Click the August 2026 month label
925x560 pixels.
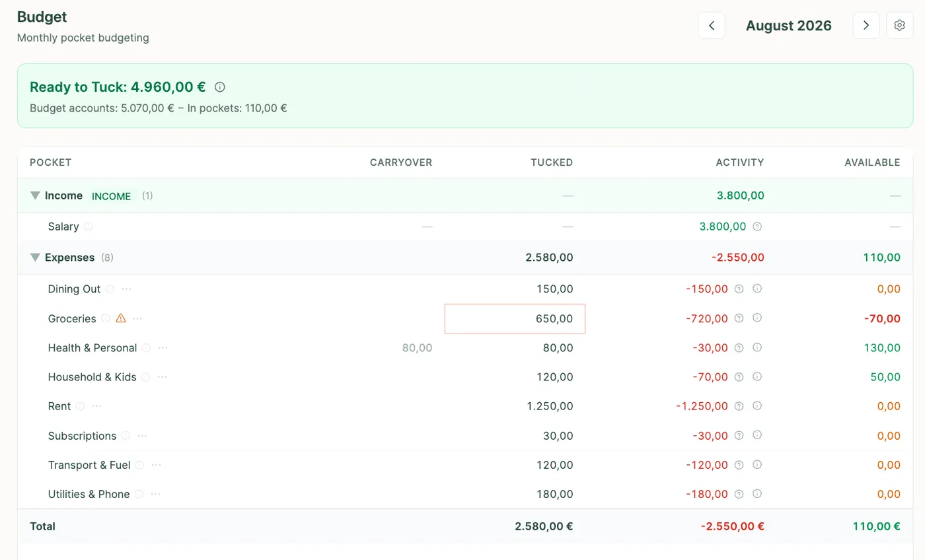coord(788,26)
